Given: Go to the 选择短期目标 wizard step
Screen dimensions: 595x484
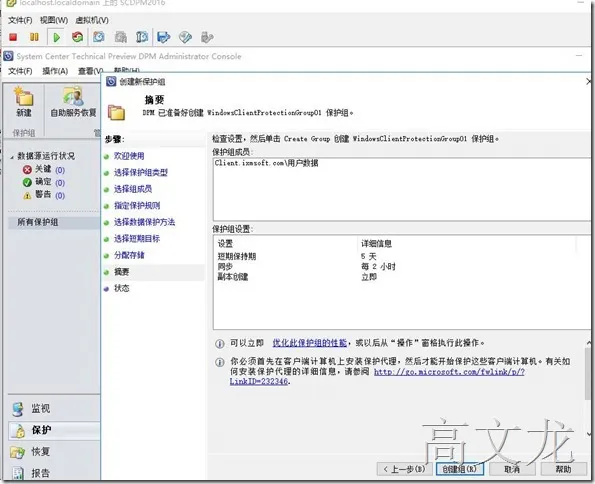Looking at the screenshot, I should 137,239.
